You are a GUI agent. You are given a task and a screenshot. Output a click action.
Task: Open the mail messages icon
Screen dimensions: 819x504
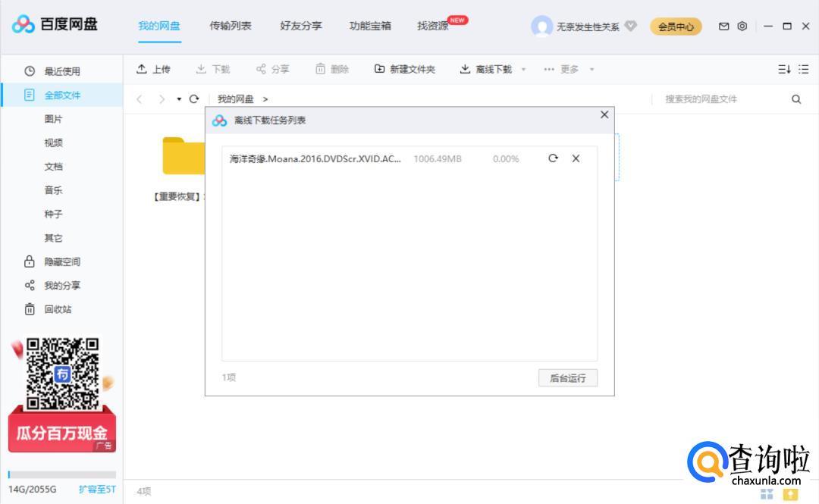click(724, 26)
